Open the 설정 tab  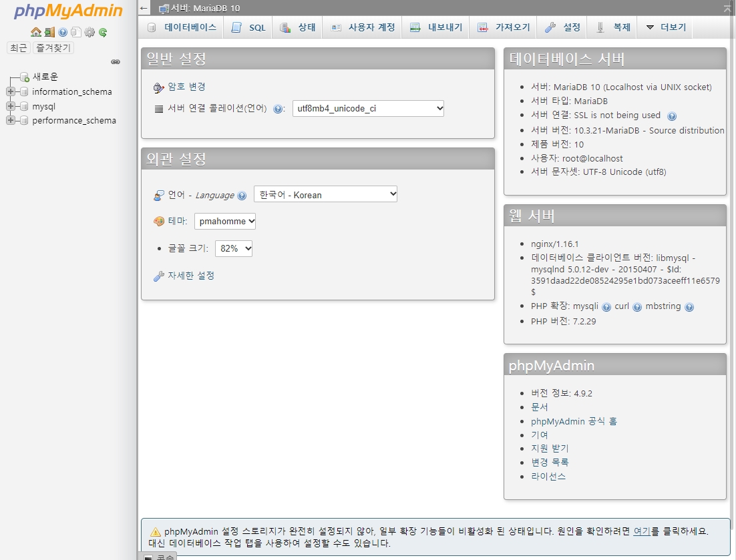pos(562,27)
